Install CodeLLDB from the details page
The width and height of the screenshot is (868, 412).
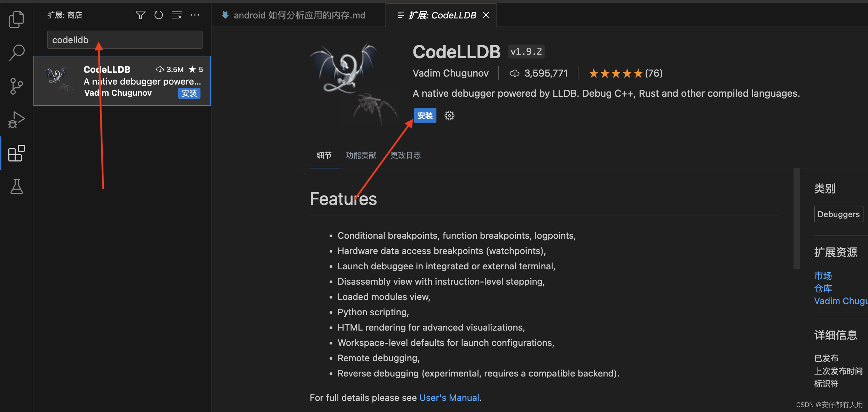pyautogui.click(x=425, y=116)
